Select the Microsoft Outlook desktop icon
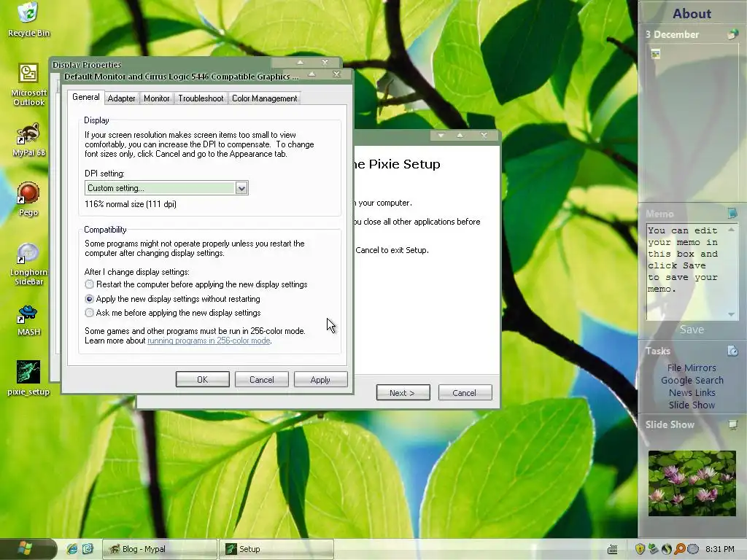The image size is (747, 560). [x=28, y=85]
